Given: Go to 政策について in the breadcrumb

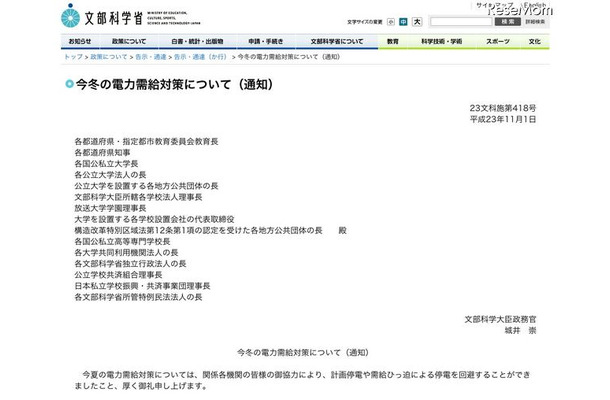Looking at the screenshot, I should tap(109, 57).
